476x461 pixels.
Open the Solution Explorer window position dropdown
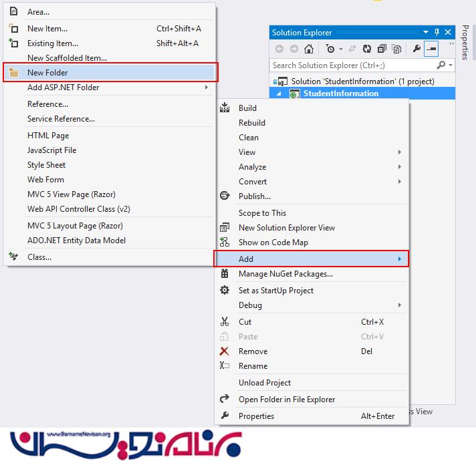pos(426,33)
